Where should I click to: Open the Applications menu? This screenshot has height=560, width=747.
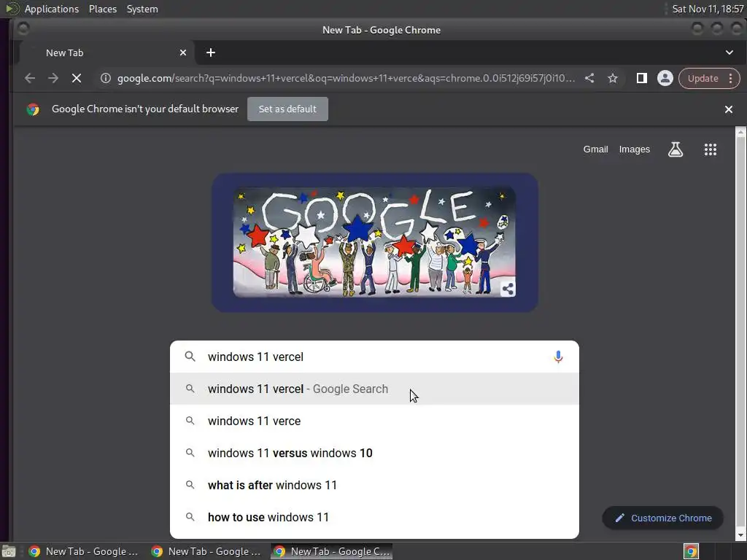click(x=52, y=9)
